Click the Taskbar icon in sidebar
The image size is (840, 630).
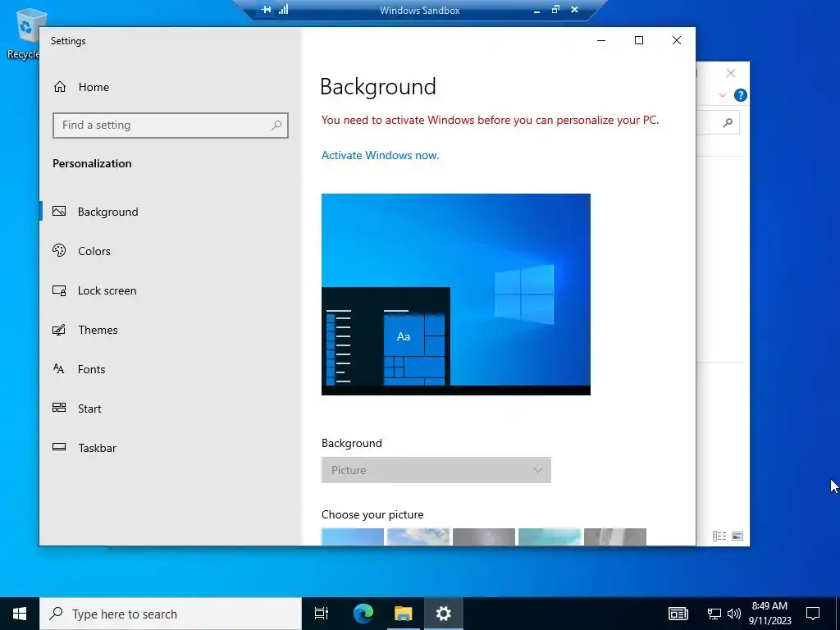tap(59, 447)
